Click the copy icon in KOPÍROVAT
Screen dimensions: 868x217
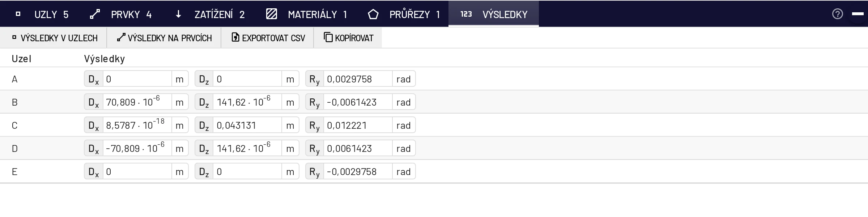(x=328, y=37)
